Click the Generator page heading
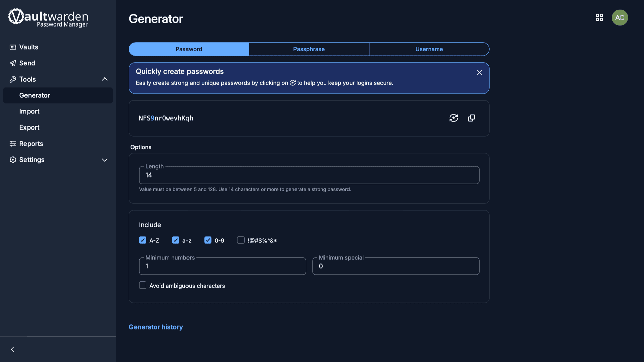Viewport: 644px width, 362px height. point(156,19)
